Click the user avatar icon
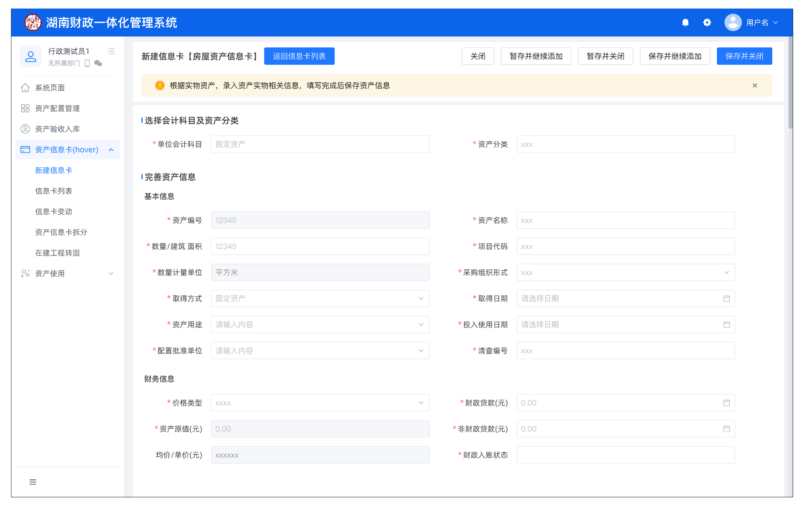 click(733, 22)
